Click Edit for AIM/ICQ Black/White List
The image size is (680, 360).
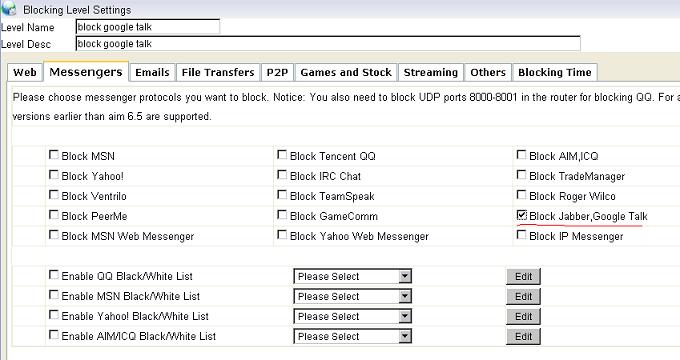[x=523, y=336]
